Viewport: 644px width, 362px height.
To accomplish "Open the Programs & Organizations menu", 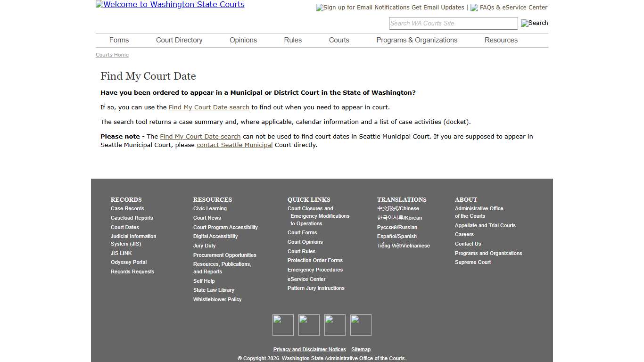I will pos(417,40).
